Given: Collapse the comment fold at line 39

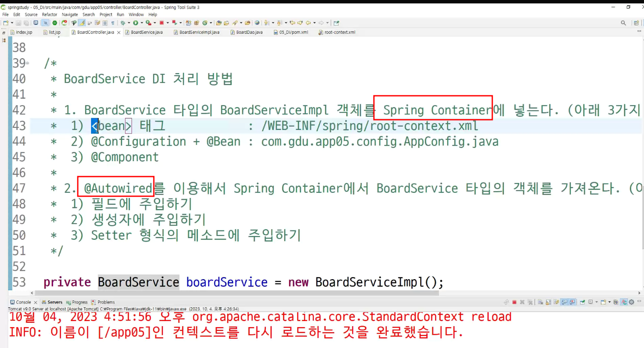Looking at the screenshot, I should click(x=27, y=63).
